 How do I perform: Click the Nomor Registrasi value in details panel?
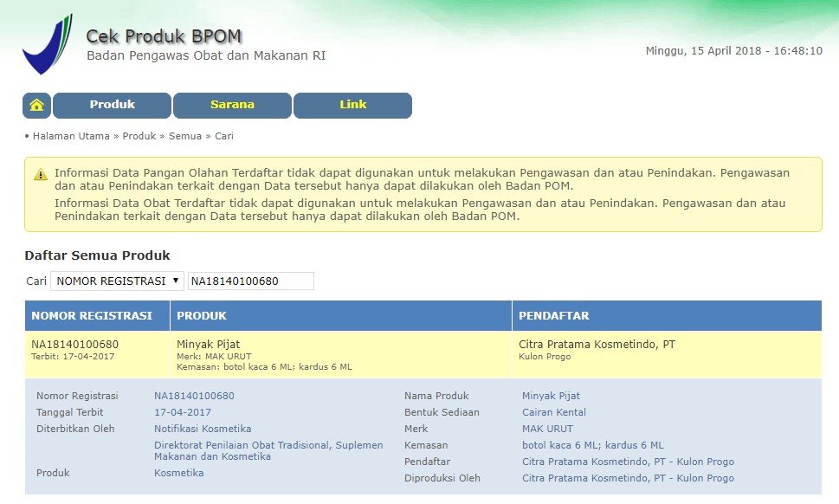194,396
